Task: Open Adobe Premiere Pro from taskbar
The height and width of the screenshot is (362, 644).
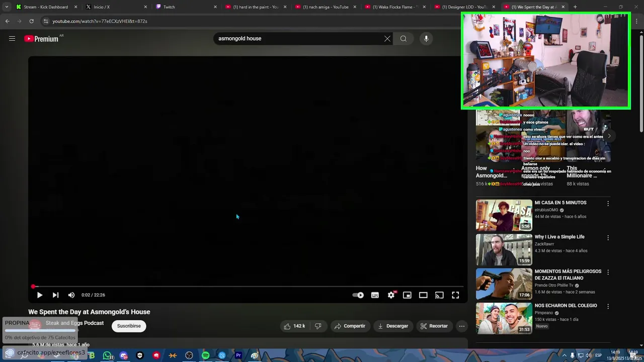Action: [238, 355]
